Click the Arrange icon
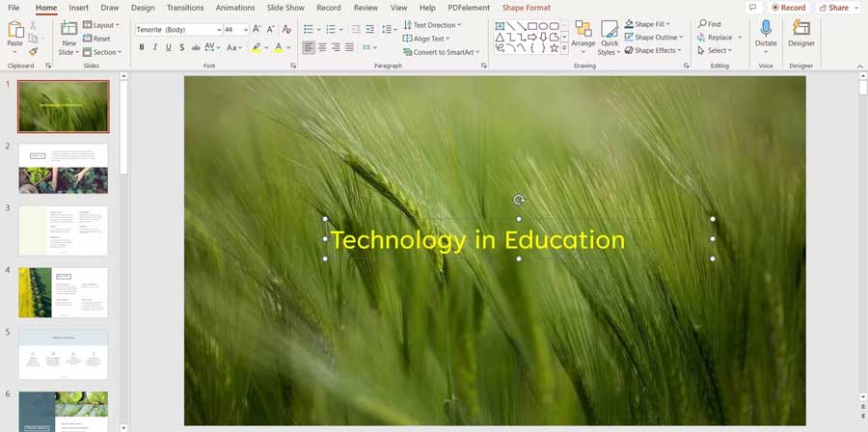This screenshot has height=432, width=868. click(583, 29)
